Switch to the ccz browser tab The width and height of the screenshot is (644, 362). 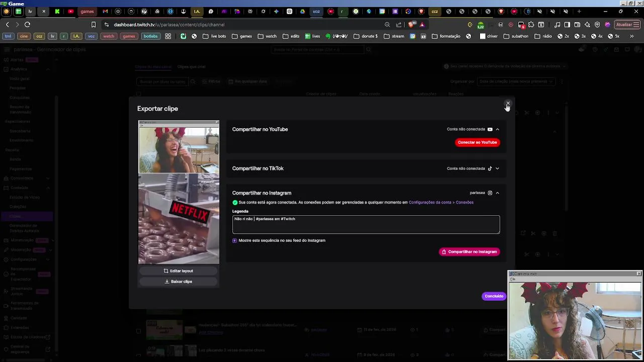[x=435, y=11]
